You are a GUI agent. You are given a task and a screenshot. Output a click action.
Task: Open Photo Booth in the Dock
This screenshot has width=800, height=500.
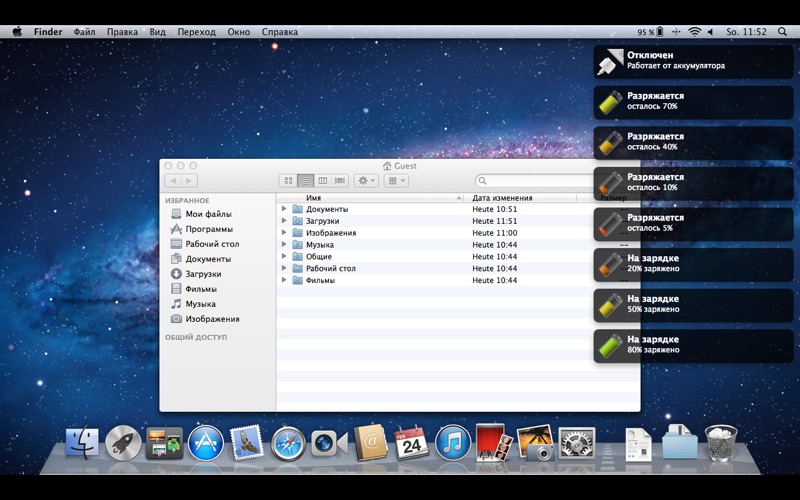tap(493, 442)
